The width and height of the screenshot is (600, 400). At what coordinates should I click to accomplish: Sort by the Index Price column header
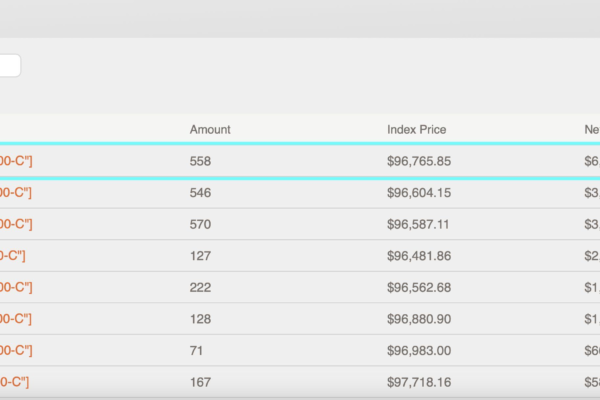pyautogui.click(x=416, y=129)
